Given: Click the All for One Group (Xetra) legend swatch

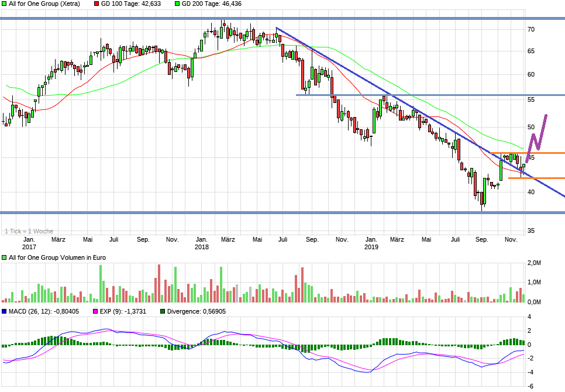Looking at the screenshot, I should tap(4, 4).
